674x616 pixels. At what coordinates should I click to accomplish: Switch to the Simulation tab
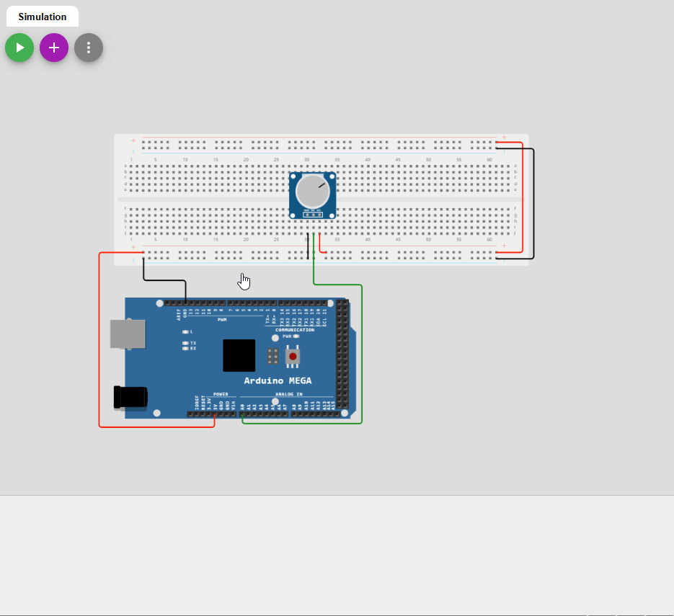[x=43, y=17]
